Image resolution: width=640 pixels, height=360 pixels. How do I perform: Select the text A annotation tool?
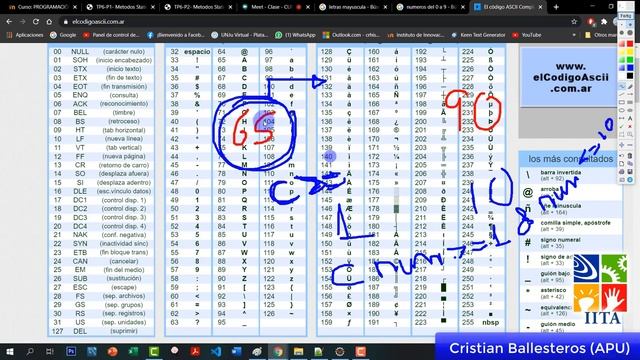pos(630,118)
